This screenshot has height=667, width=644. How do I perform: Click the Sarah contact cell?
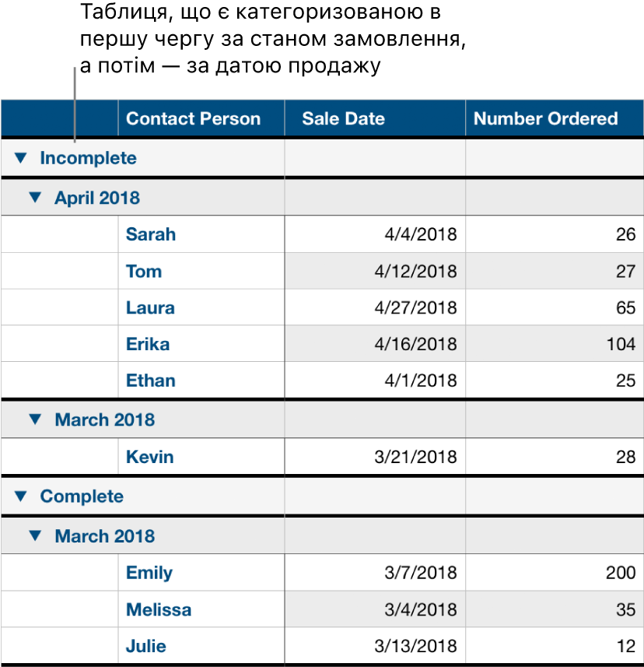[151, 234]
